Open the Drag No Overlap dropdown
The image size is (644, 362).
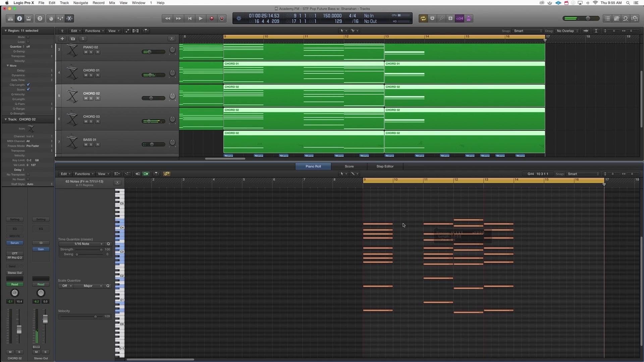(x=567, y=31)
